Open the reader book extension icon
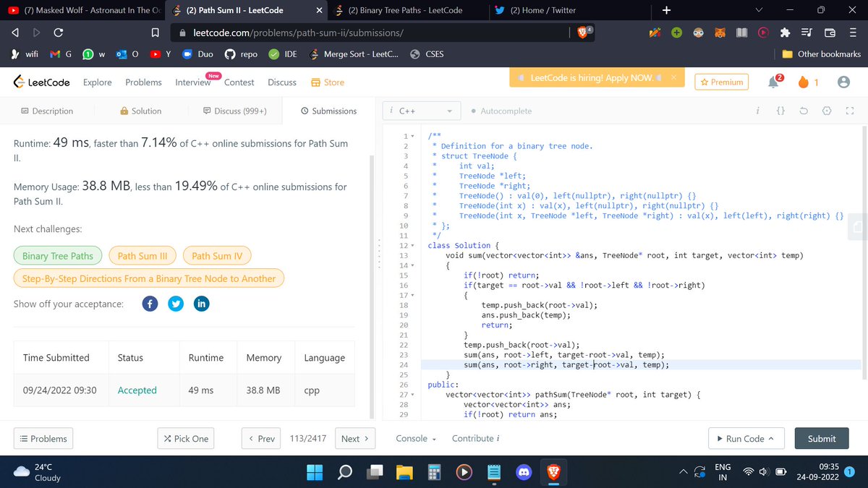The width and height of the screenshot is (868, 488). coord(741,33)
